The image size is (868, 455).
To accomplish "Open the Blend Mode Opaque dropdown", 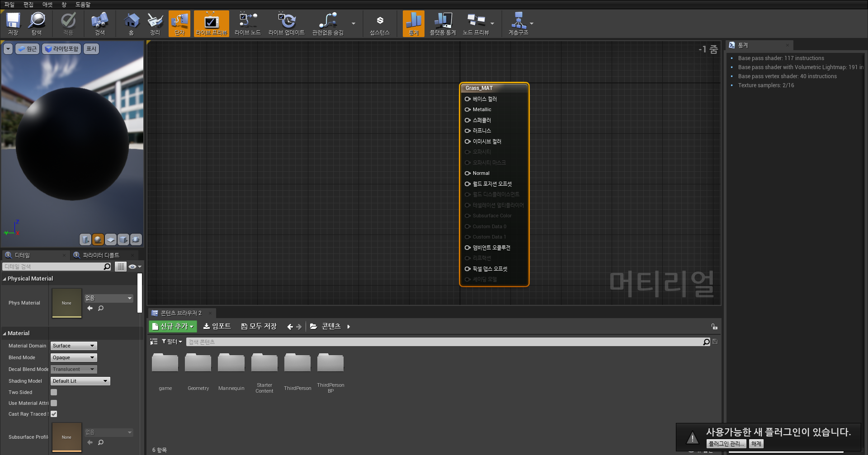I will pos(74,357).
